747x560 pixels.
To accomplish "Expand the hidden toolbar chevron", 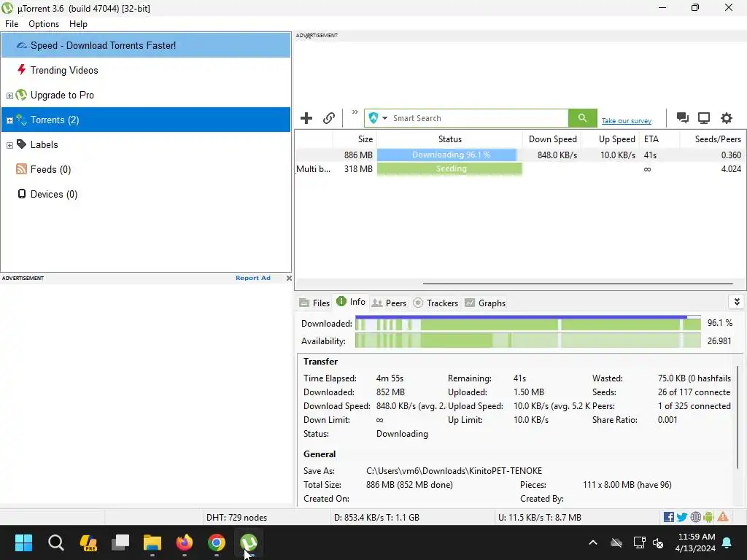I will pyautogui.click(x=355, y=112).
